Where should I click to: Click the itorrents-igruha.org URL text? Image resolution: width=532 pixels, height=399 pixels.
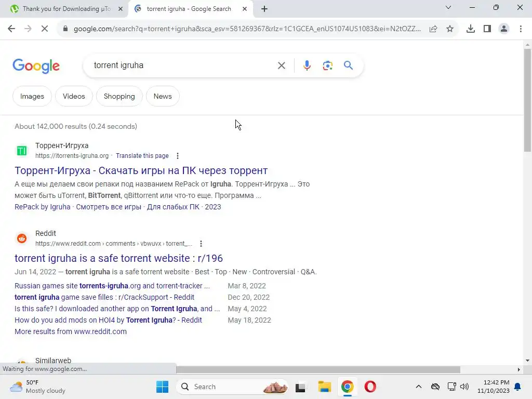72,156
